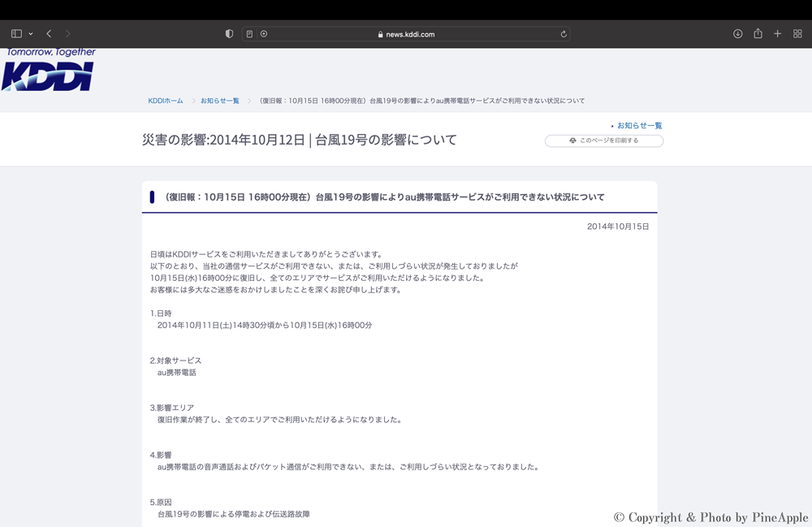
Task: Go forward to the next page
Action: pos(67,34)
